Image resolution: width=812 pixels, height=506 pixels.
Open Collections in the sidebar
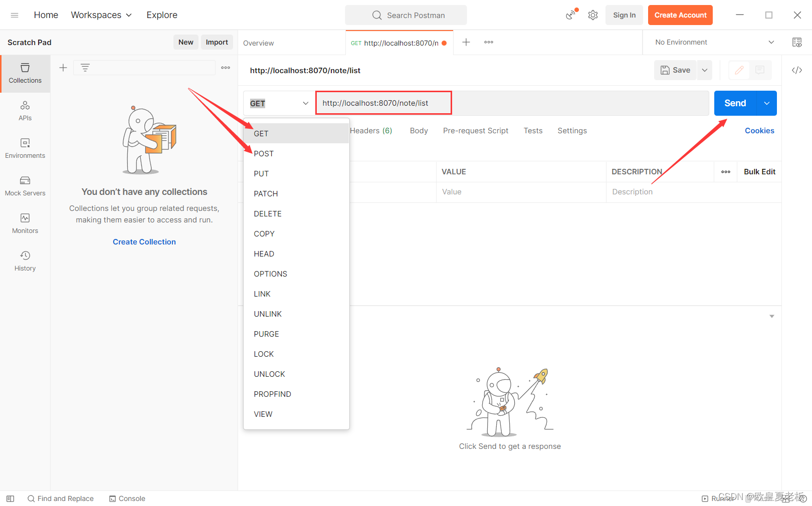[x=25, y=74]
